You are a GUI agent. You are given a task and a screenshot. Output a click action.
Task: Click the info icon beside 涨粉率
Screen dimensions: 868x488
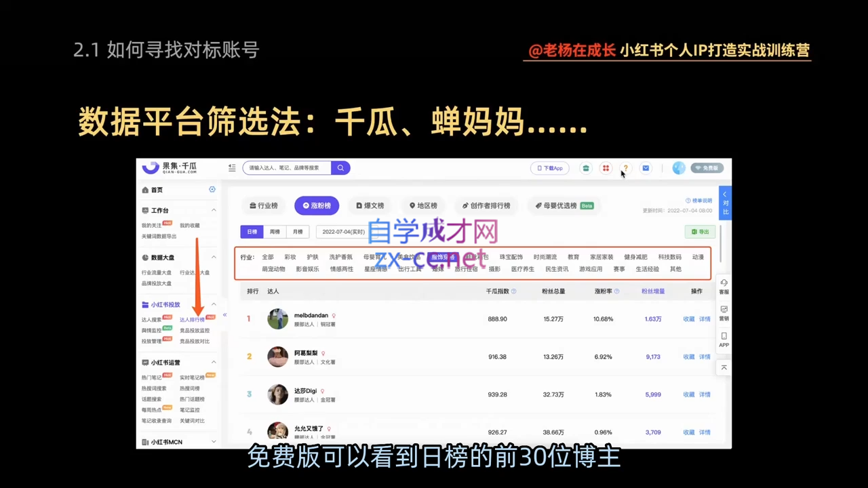(x=616, y=291)
